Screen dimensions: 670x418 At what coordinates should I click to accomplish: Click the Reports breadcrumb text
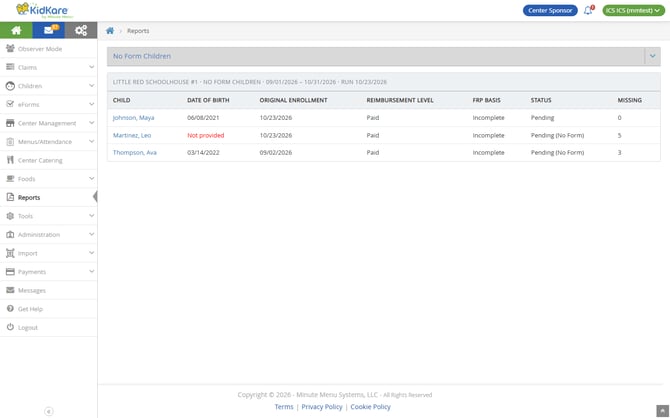pos(138,31)
